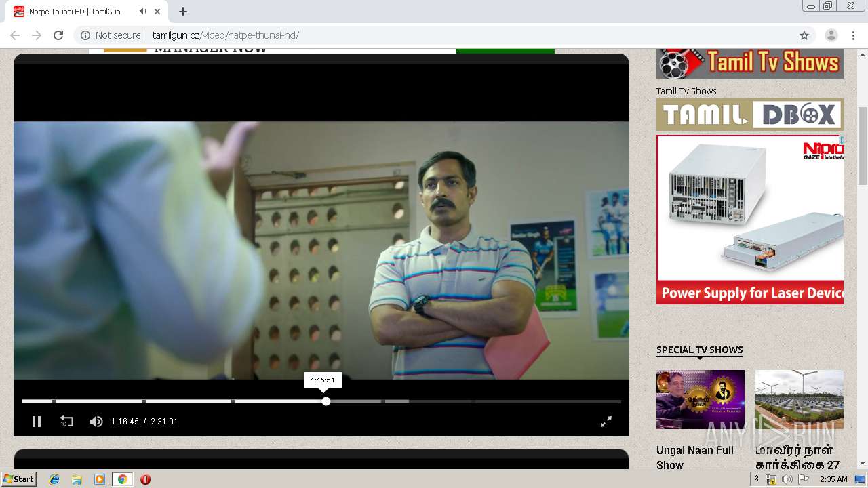Open a new browser tab
The image size is (868, 488).
(x=183, y=12)
